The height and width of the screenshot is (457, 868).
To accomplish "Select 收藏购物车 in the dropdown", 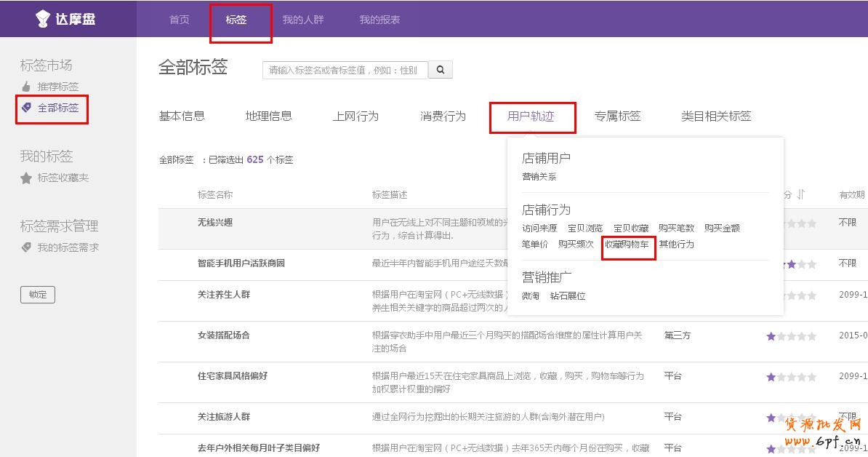I will [627, 245].
